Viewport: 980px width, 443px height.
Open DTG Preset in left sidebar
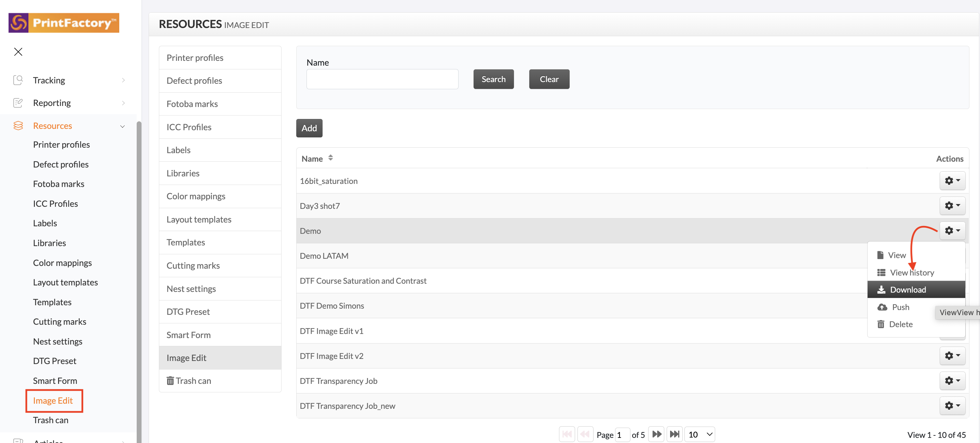point(54,361)
